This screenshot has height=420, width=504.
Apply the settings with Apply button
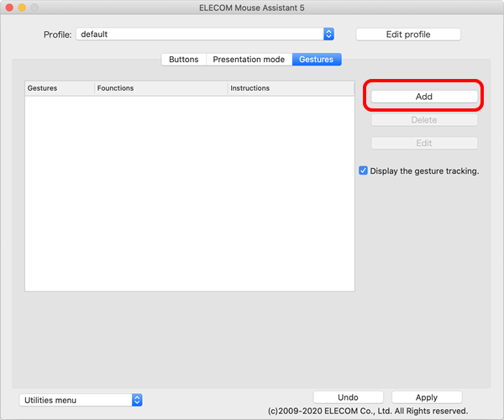click(427, 397)
